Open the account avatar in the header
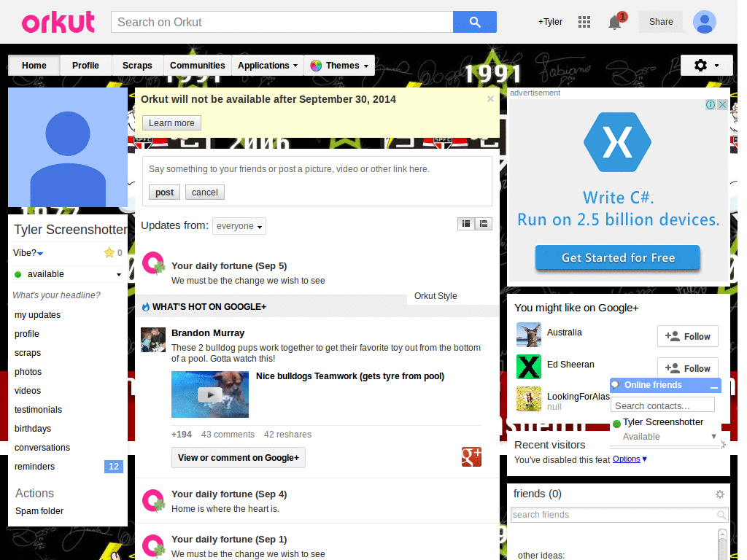 [704, 22]
